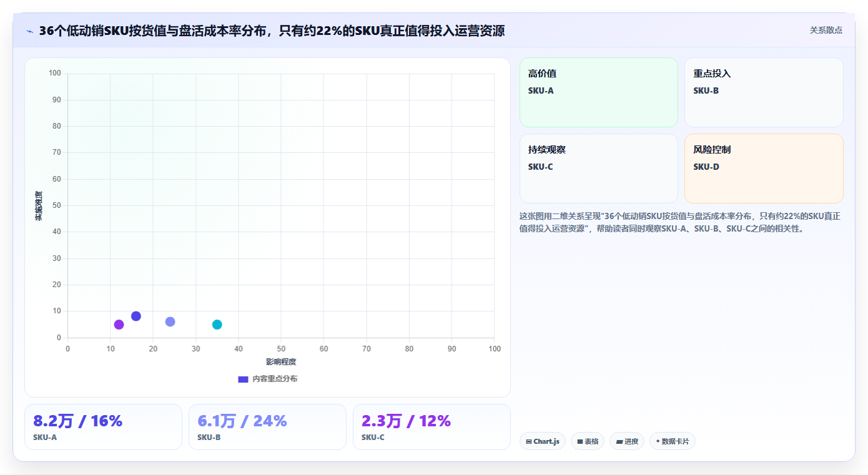Click the 数据卡片 tag chip
The width and height of the screenshot is (868, 475).
673,441
